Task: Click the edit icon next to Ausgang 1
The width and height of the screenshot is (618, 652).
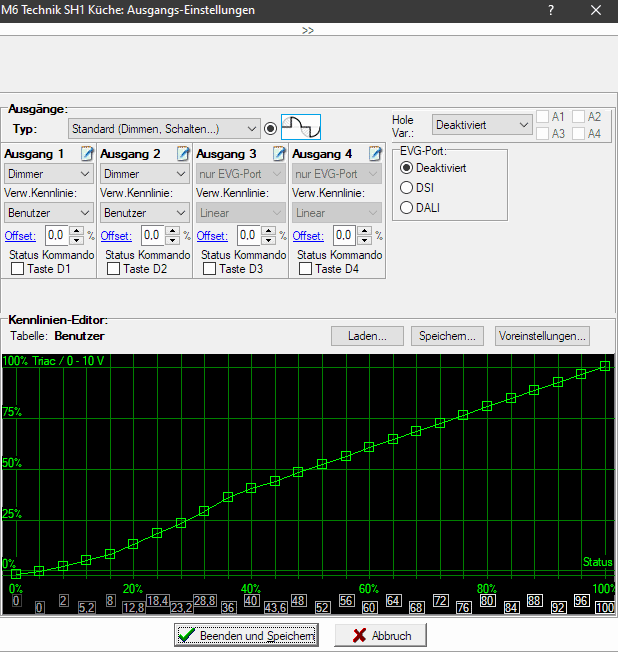Action: click(x=87, y=154)
